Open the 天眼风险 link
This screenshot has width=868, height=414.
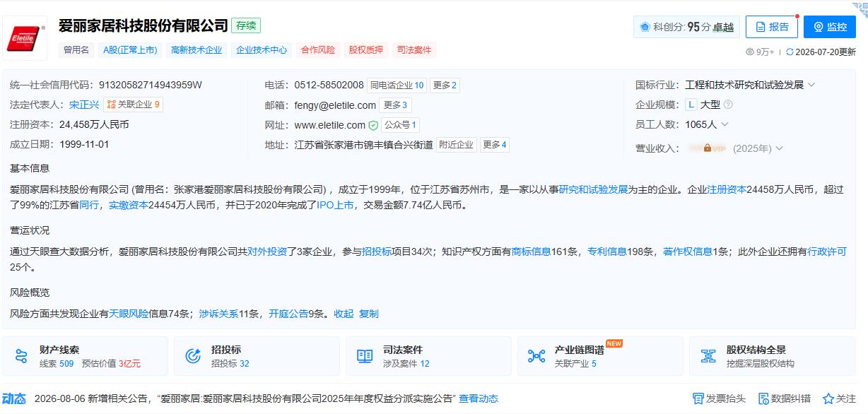click(x=129, y=314)
